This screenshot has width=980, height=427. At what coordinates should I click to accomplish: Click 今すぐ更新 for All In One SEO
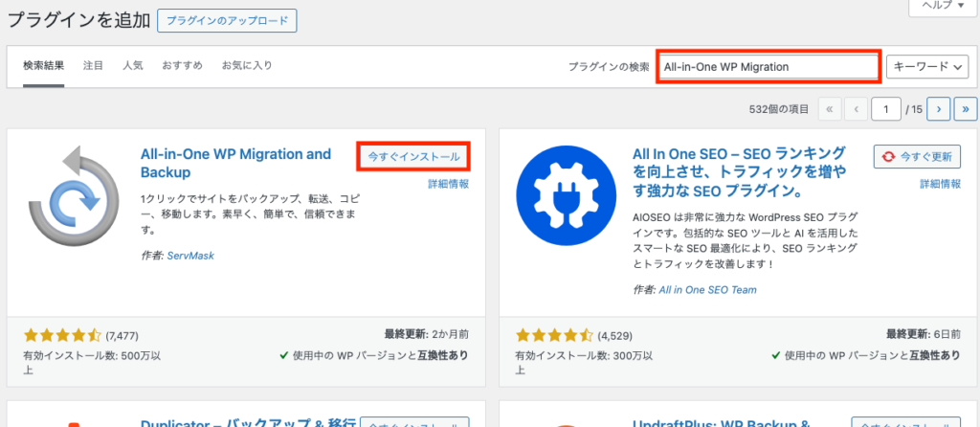[x=918, y=156]
